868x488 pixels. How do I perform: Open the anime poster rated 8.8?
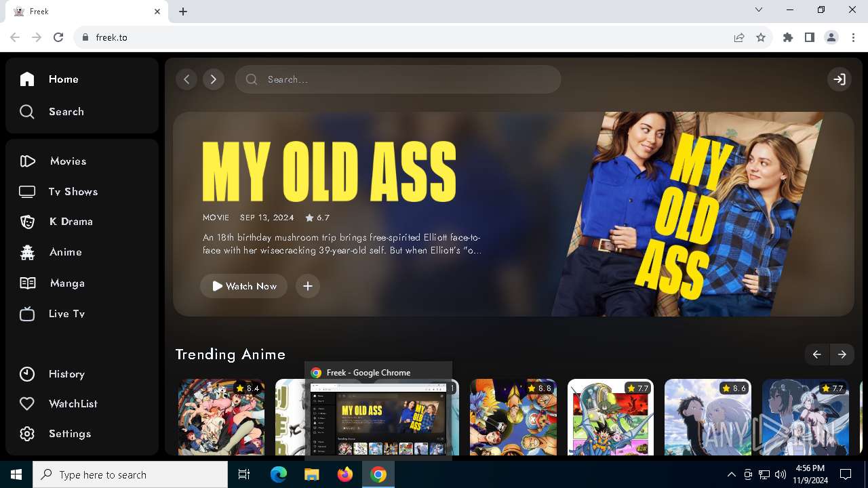coord(513,417)
